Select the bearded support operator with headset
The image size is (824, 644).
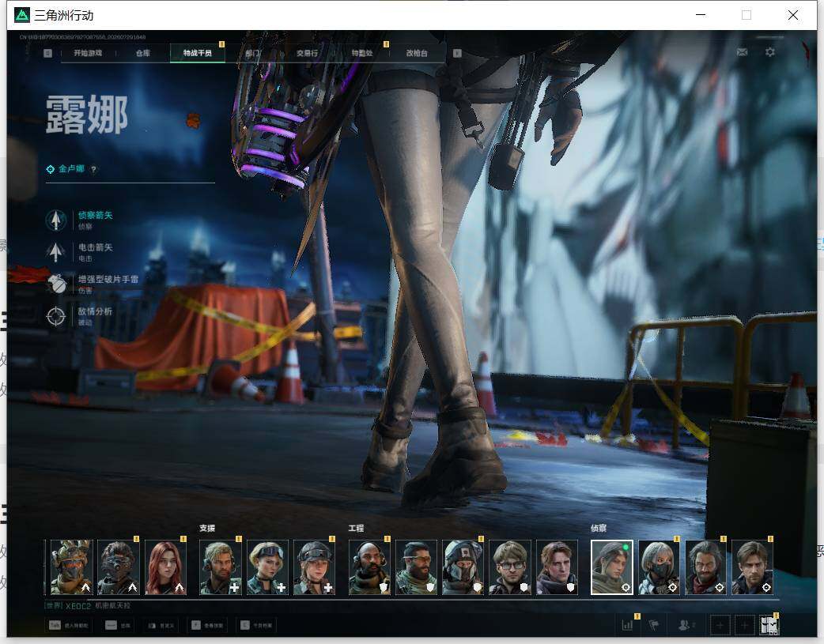tap(220, 567)
